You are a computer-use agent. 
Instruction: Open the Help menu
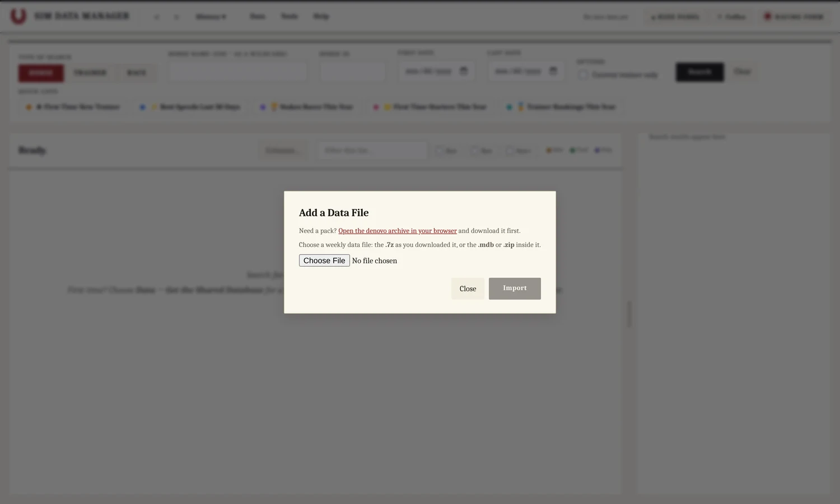coord(321,16)
